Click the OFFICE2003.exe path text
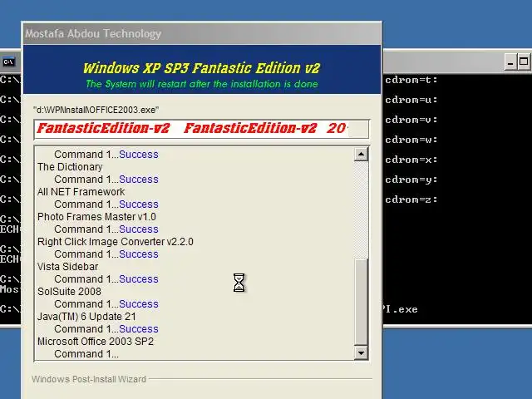Viewport: 532px width, 399px height. pos(96,110)
